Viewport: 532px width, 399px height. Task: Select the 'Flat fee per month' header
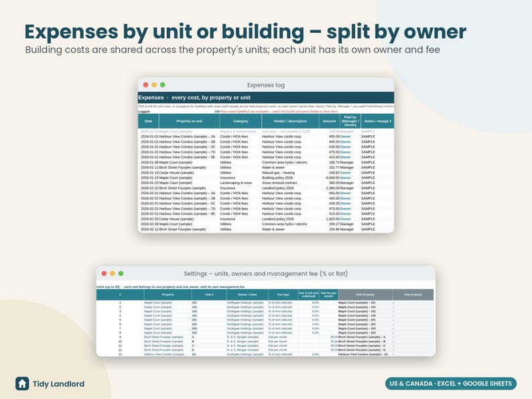pyautogui.click(x=329, y=295)
